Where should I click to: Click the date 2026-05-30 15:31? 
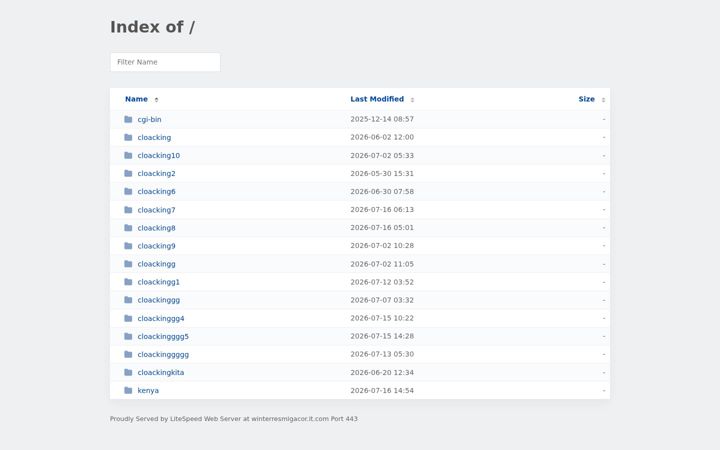coord(382,174)
